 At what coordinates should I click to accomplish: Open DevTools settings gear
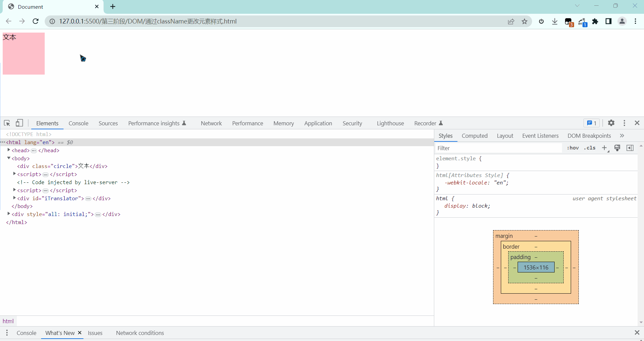pos(611,123)
